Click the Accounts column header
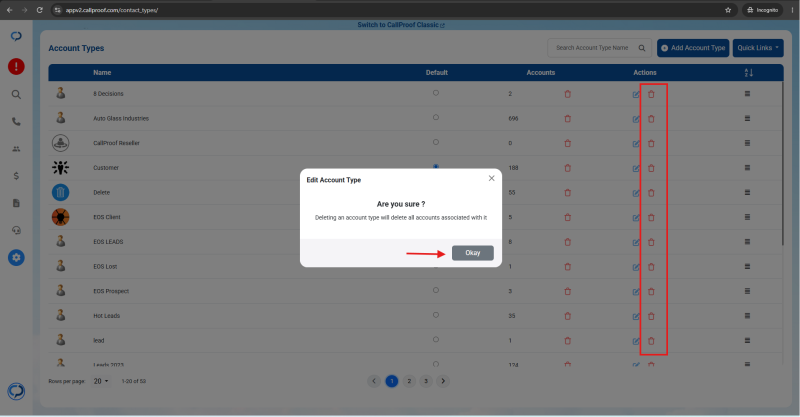800x417 pixels. pyautogui.click(x=540, y=72)
